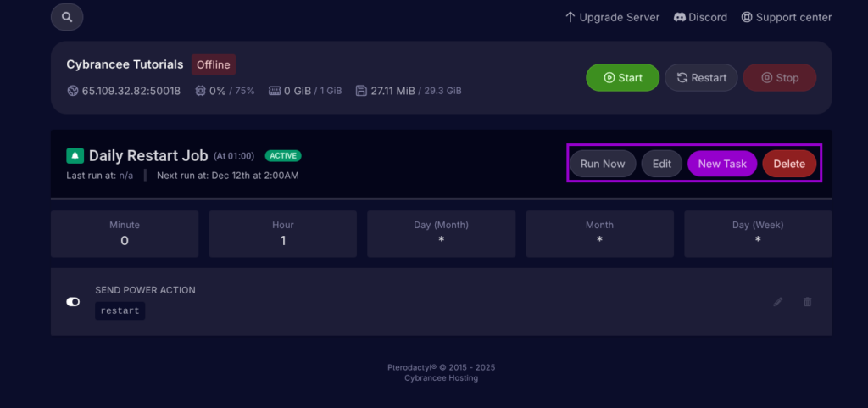Screen dimensions: 868x408
Task: Click the Next run at Dec 12th text
Action: point(228,176)
